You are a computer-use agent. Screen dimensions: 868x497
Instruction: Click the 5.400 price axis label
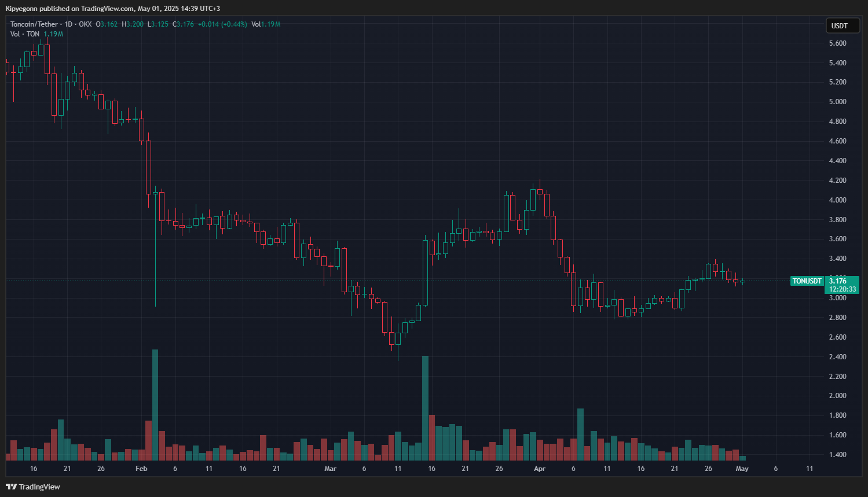point(837,63)
